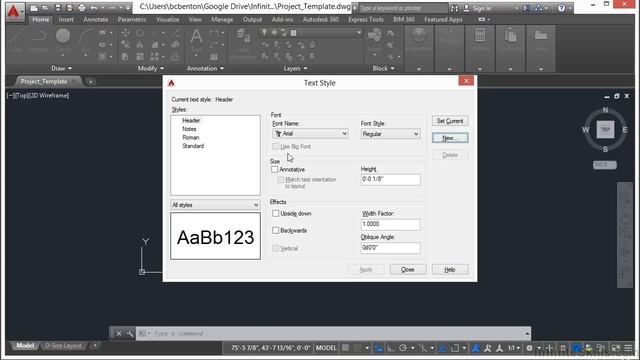Click the Set Current button
Viewport: 640px width, 360px height.
(450, 121)
